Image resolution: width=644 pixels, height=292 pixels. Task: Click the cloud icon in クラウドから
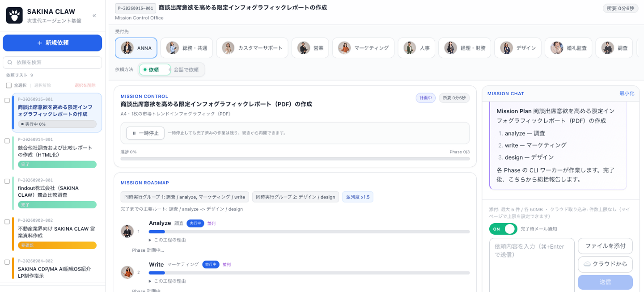point(587,264)
